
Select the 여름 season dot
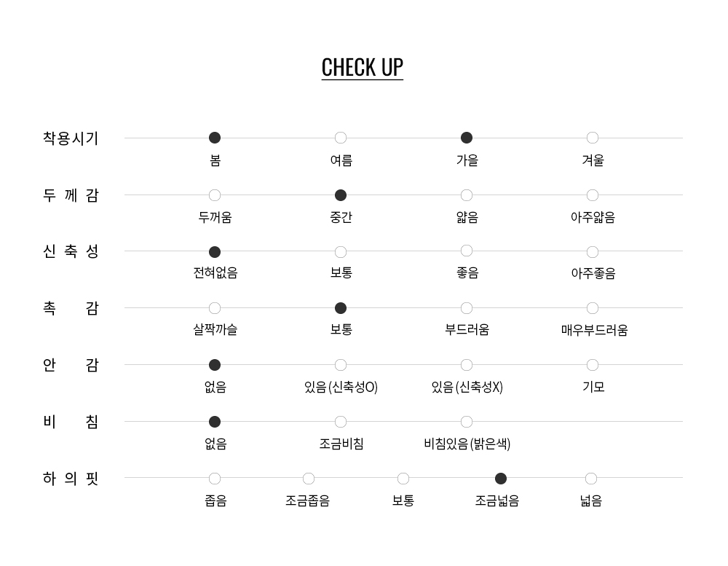coord(341,138)
